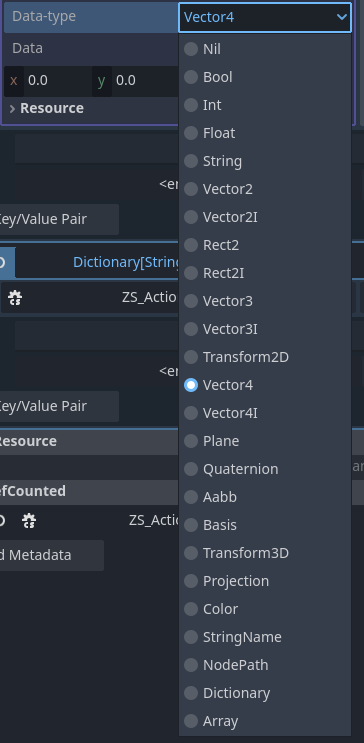Viewport: 364px width, 743px height.
Task: Select Quaternion data type
Action: pyautogui.click(x=265, y=469)
